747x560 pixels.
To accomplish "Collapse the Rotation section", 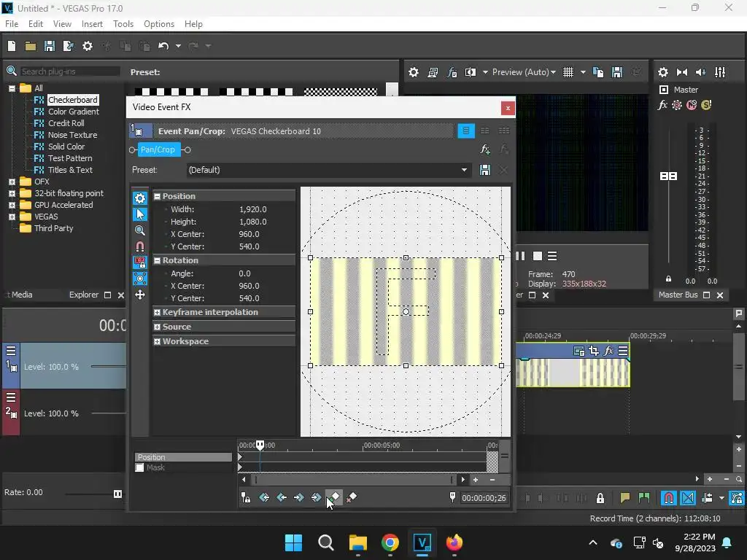I will [x=157, y=260].
